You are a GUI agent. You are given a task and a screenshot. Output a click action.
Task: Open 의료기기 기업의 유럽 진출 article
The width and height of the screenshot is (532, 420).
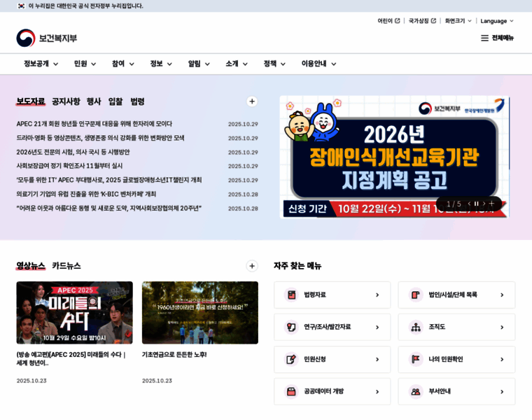86,194
